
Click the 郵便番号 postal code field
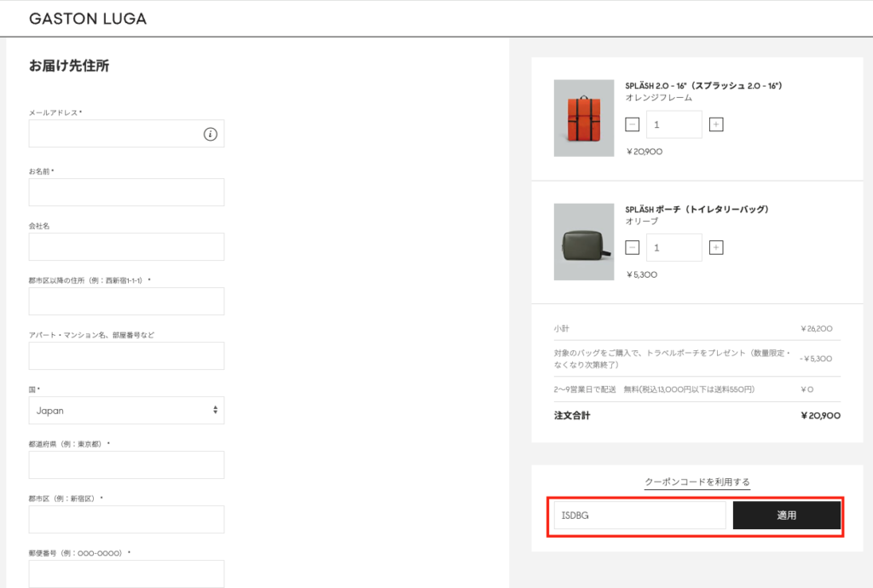click(x=126, y=574)
